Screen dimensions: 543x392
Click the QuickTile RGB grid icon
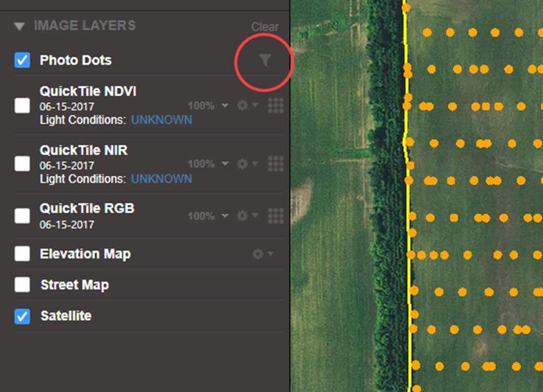point(275,215)
